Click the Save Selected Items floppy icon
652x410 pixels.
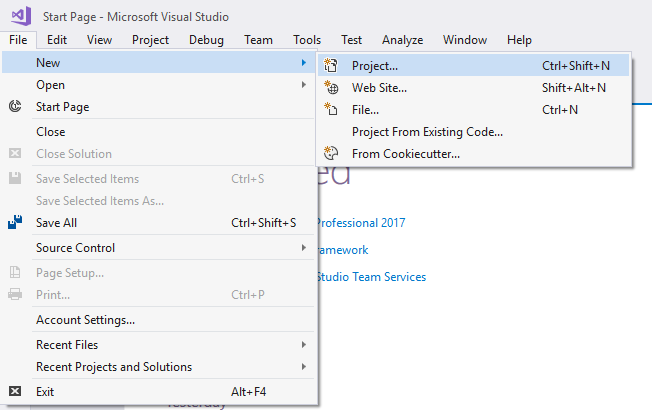pos(15,178)
